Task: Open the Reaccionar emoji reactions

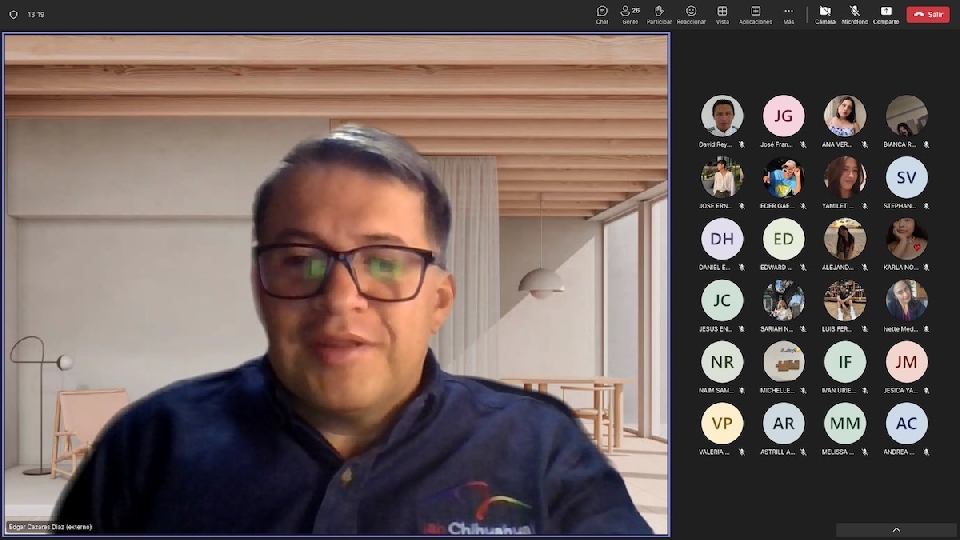Action: [691, 14]
